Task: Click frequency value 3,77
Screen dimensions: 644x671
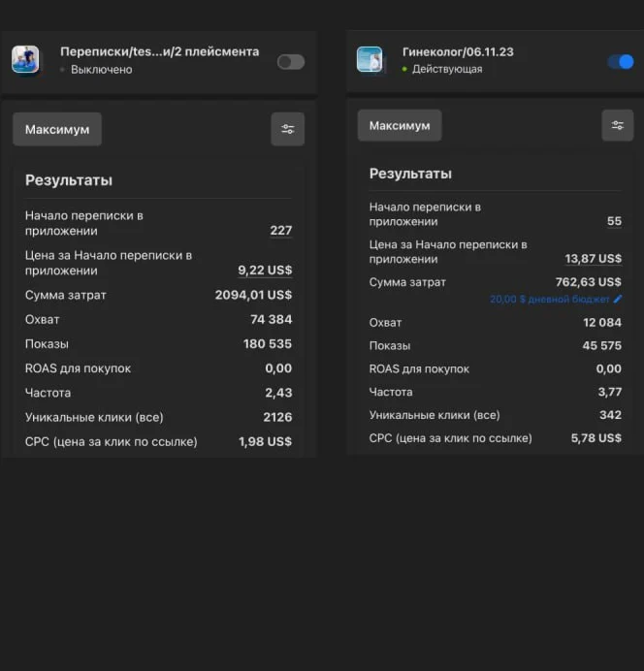Action: click(610, 392)
